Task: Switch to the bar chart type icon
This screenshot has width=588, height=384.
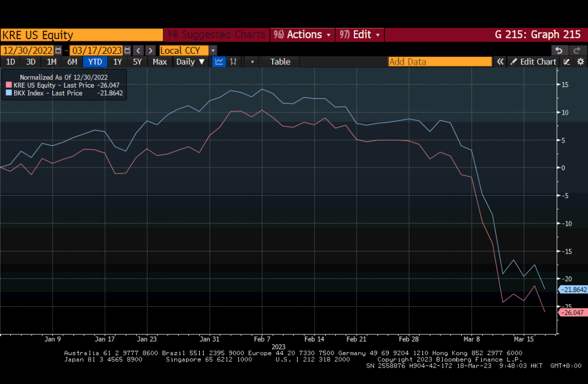Action: tap(234, 61)
